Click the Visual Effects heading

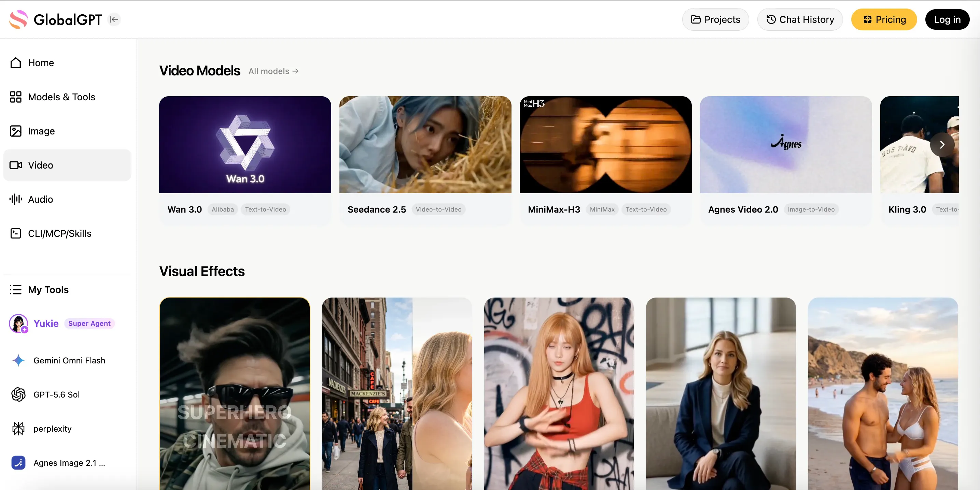click(202, 271)
